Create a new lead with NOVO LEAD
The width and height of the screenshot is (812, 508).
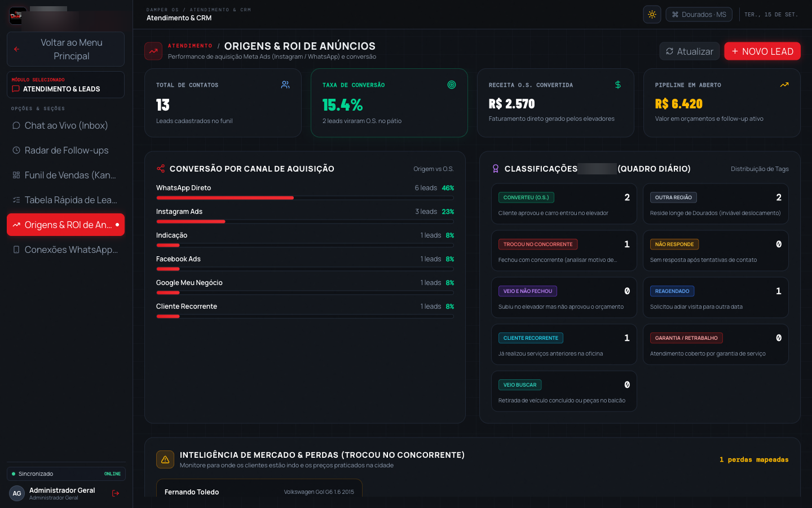(x=762, y=51)
